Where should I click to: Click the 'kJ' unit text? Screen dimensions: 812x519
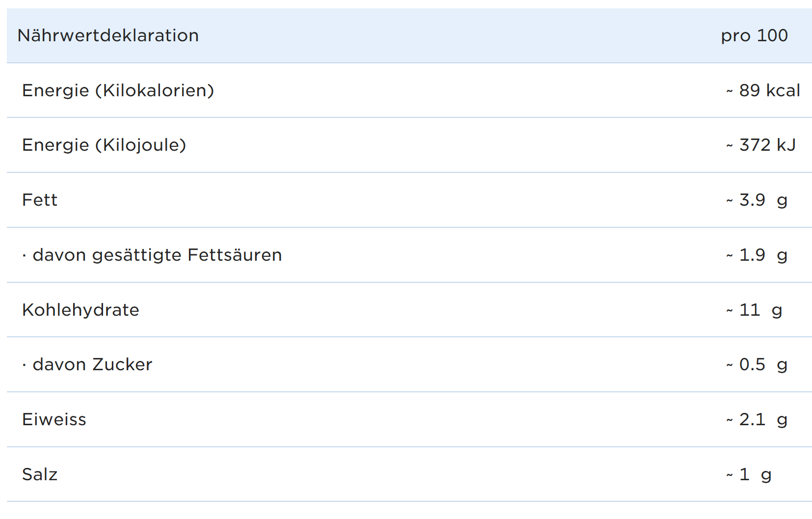[x=786, y=145]
